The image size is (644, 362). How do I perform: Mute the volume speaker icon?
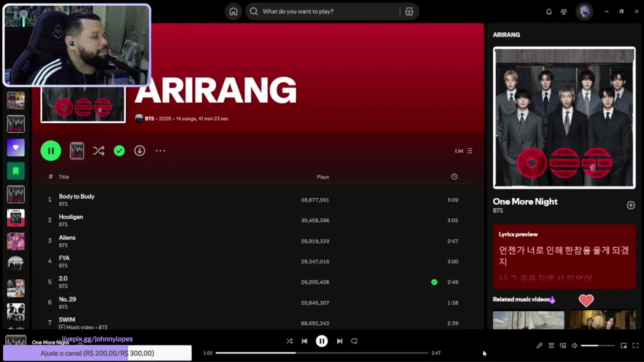[575, 345]
